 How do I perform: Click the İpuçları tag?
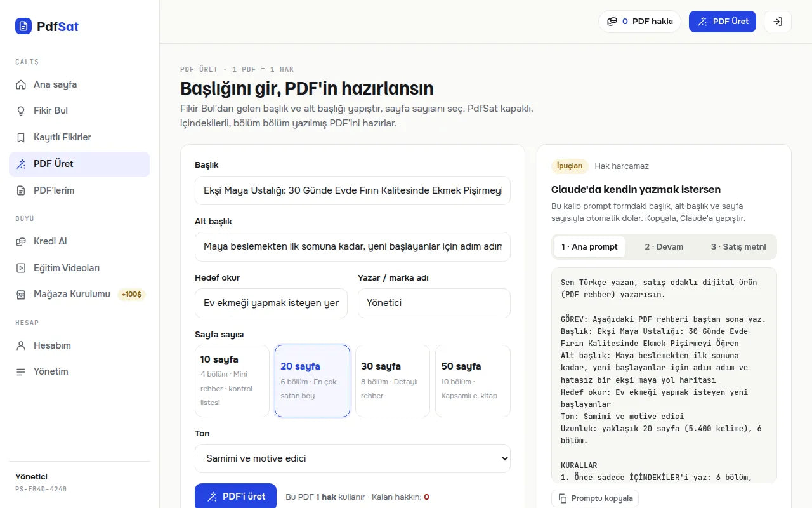click(x=570, y=166)
